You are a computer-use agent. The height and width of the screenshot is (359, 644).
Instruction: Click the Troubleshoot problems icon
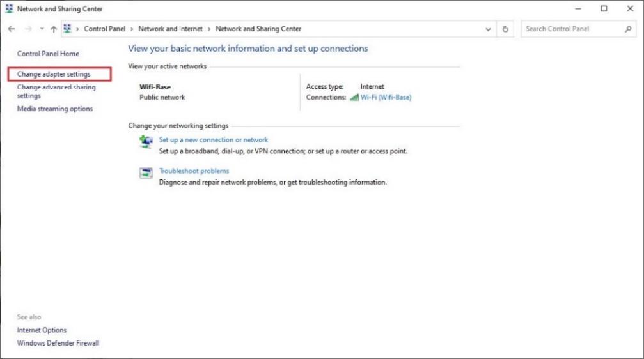coord(146,172)
